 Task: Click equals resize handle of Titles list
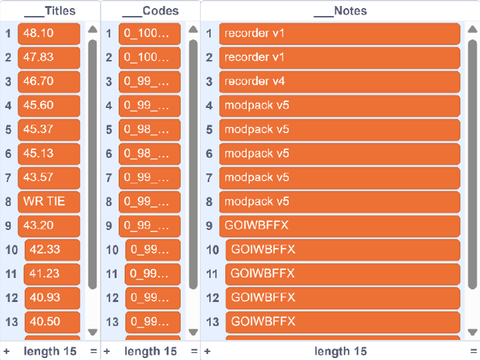click(94, 351)
